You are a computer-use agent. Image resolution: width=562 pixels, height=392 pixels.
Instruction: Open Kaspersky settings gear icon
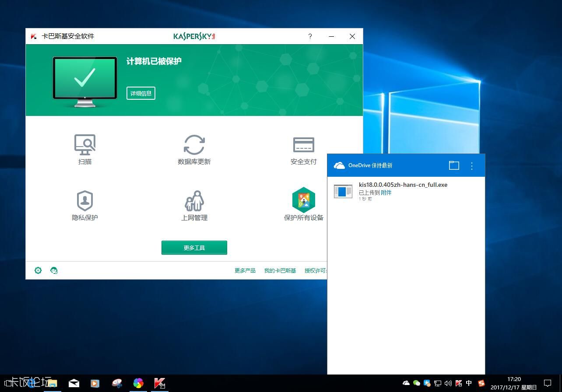pos(38,270)
